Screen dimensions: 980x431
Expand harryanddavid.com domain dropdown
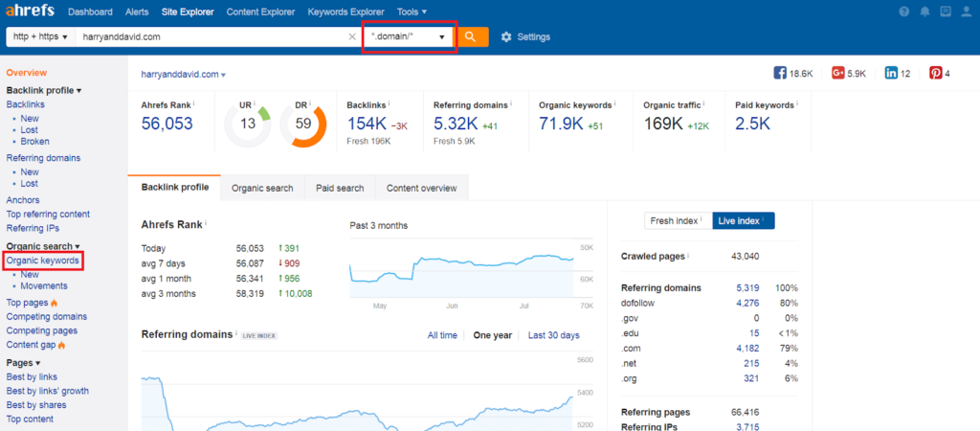184,75
